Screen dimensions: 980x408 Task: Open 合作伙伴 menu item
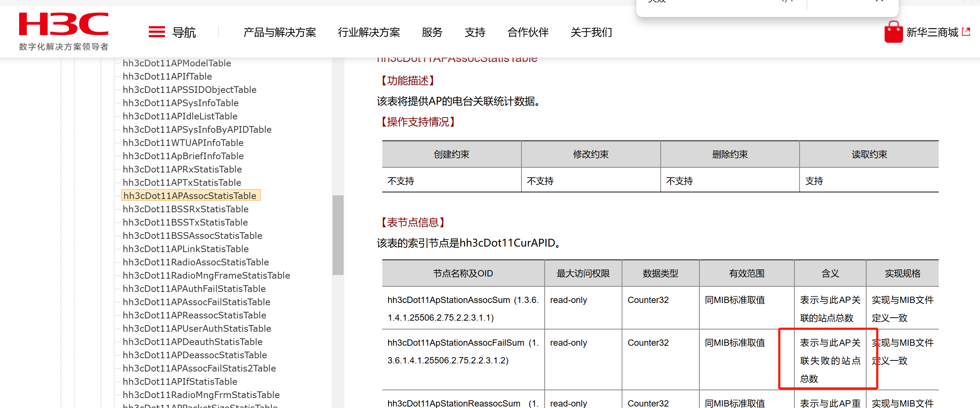coord(528,32)
